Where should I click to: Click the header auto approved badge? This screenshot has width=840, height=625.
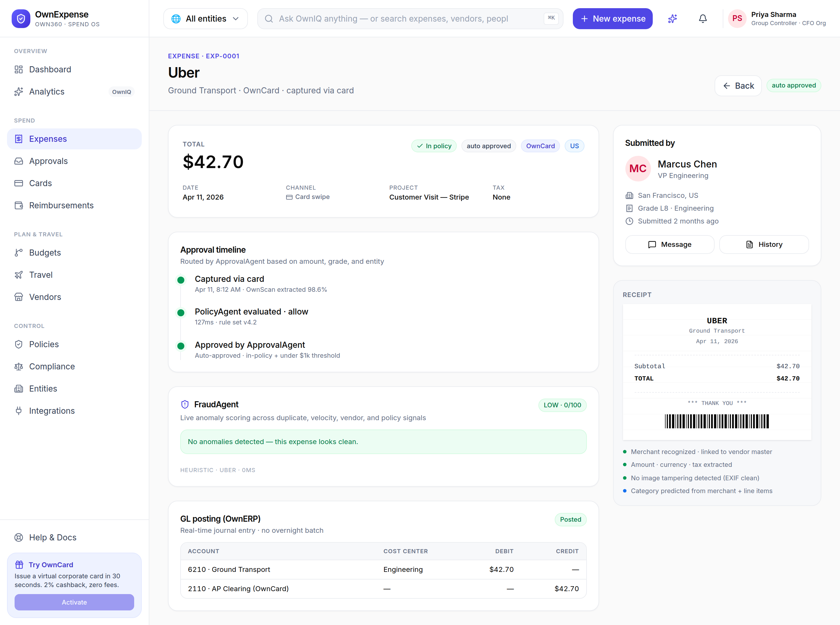pyautogui.click(x=794, y=85)
